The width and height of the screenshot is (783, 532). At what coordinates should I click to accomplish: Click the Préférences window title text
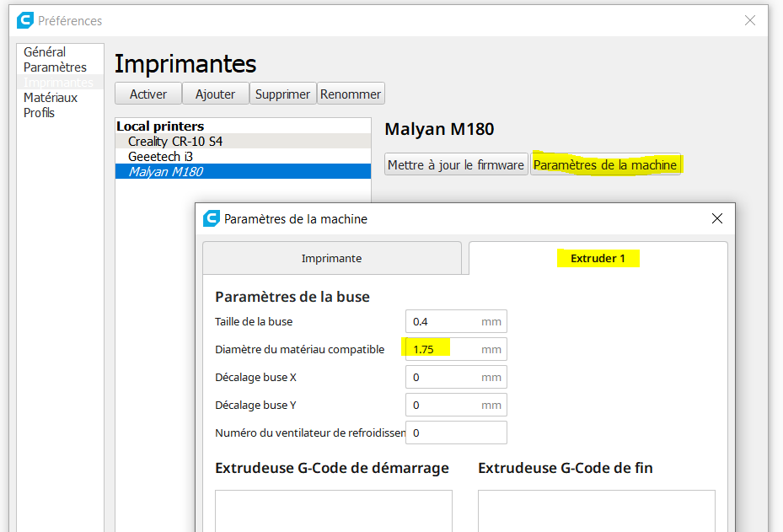tap(70, 21)
